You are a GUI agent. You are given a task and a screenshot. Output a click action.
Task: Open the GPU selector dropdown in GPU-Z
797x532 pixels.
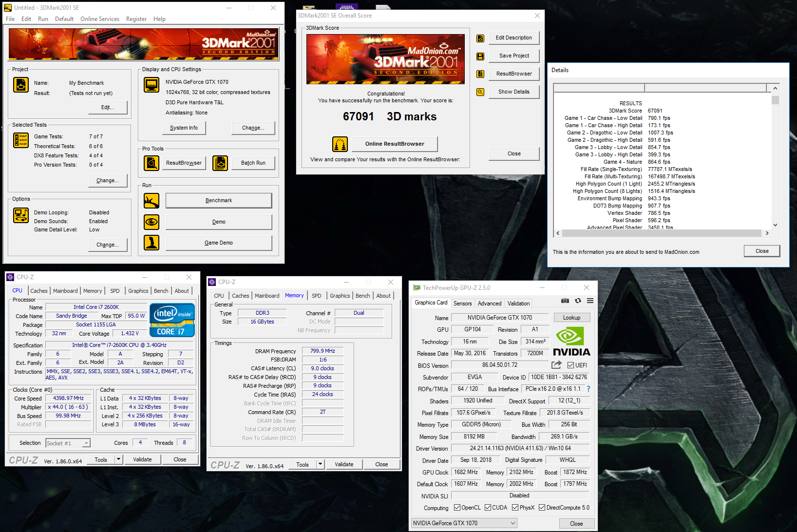click(x=464, y=523)
